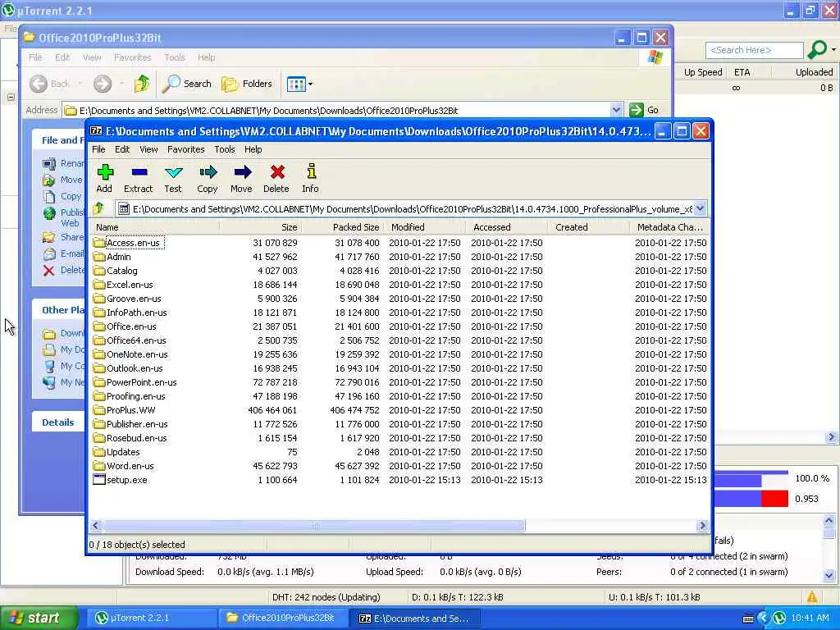The height and width of the screenshot is (630, 840).
Task: Click the uTorrent 100.0 % progress bar
Action: 751,478
